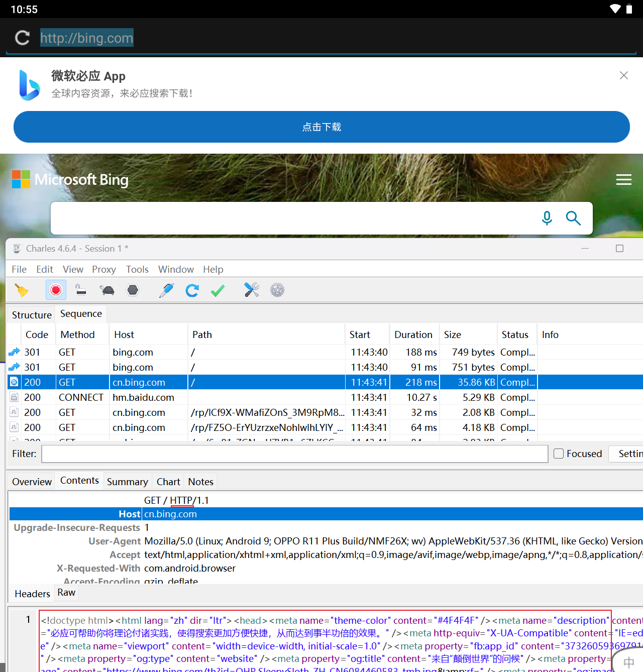Compose a request with the pen icon
This screenshot has width=643, height=672.
pos(166,290)
